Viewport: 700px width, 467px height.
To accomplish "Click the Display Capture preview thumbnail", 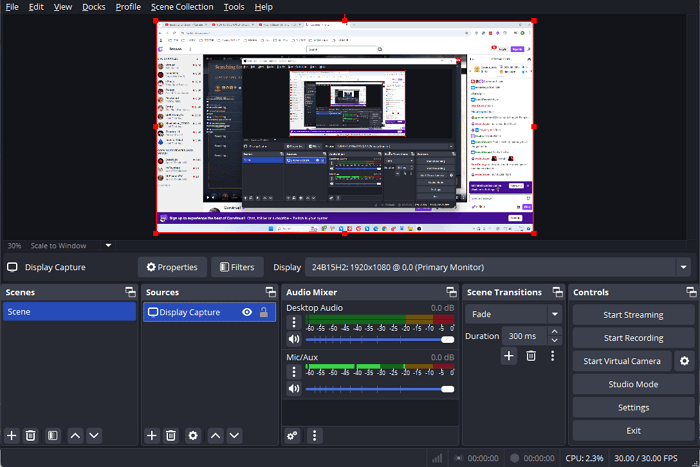I will [x=345, y=127].
